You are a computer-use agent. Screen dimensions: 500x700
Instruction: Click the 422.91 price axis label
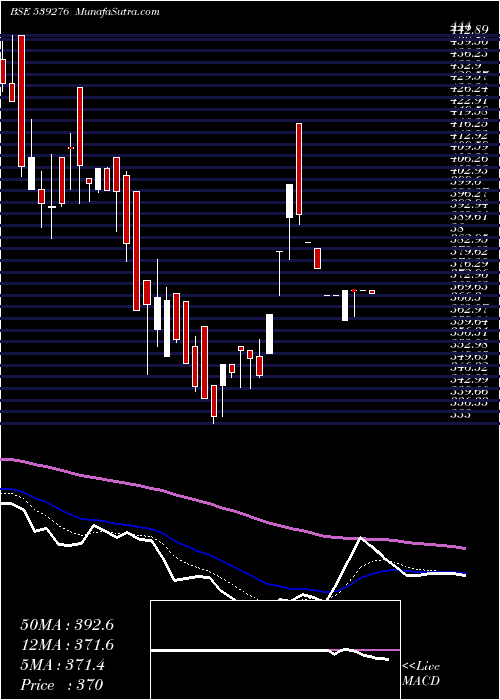pos(469,100)
